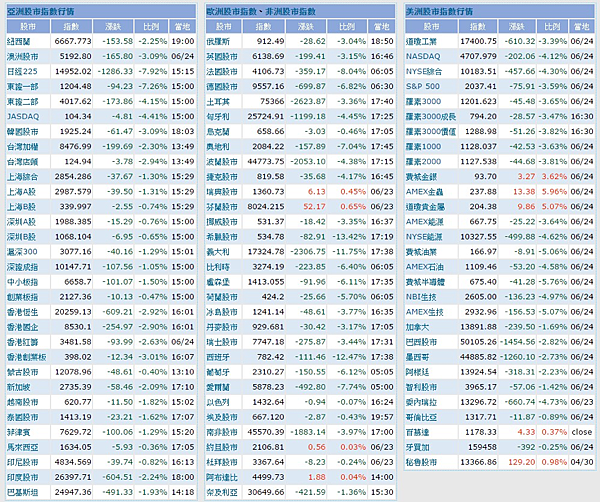Open the 上海綜合 index link
Viewport: 600px width, 502px height.
pos(23,177)
